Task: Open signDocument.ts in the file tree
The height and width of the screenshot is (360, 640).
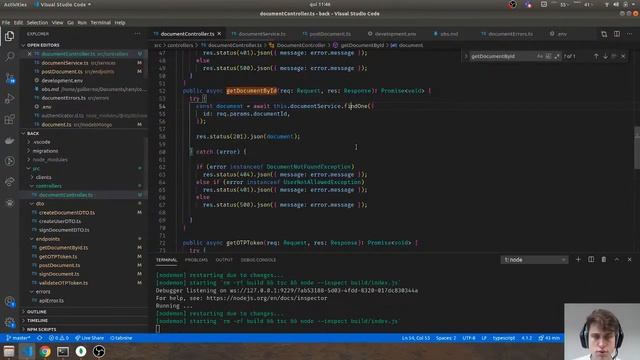Action: (59, 274)
